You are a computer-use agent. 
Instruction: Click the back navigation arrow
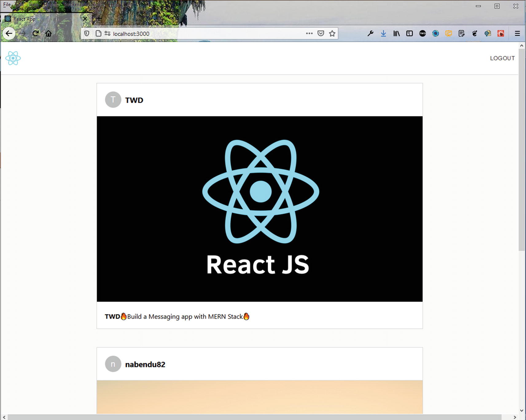(x=9, y=33)
